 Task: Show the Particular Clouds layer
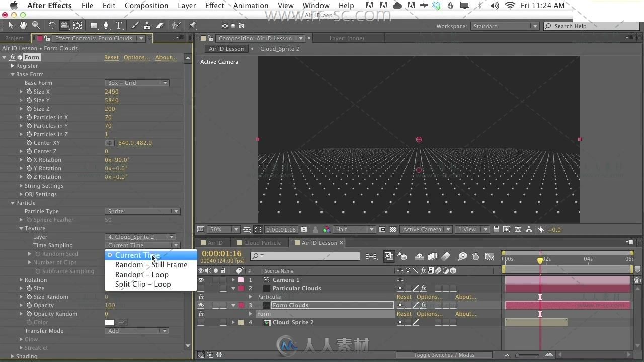click(x=201, y=288)
